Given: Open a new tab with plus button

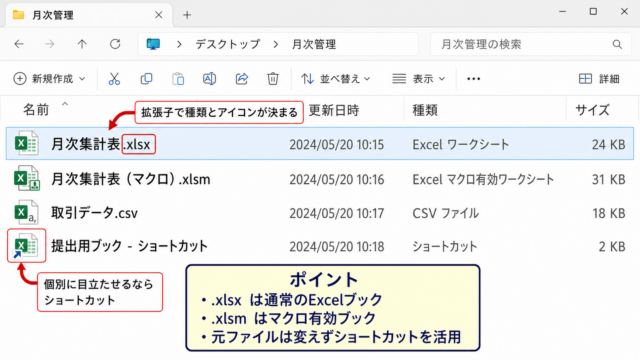Looking at the screenshot, I should [187, 15].
